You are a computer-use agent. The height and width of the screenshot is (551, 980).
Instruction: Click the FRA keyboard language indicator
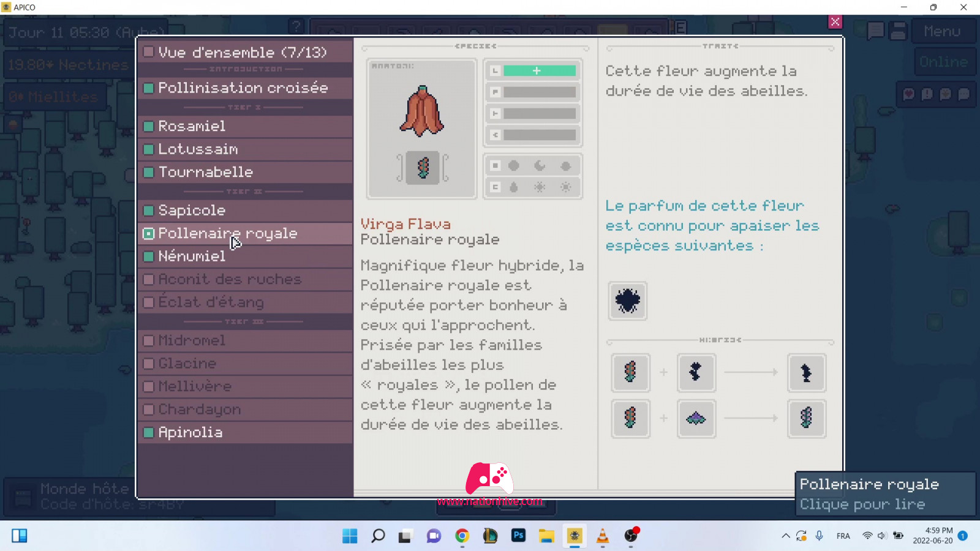coord(843,536)
